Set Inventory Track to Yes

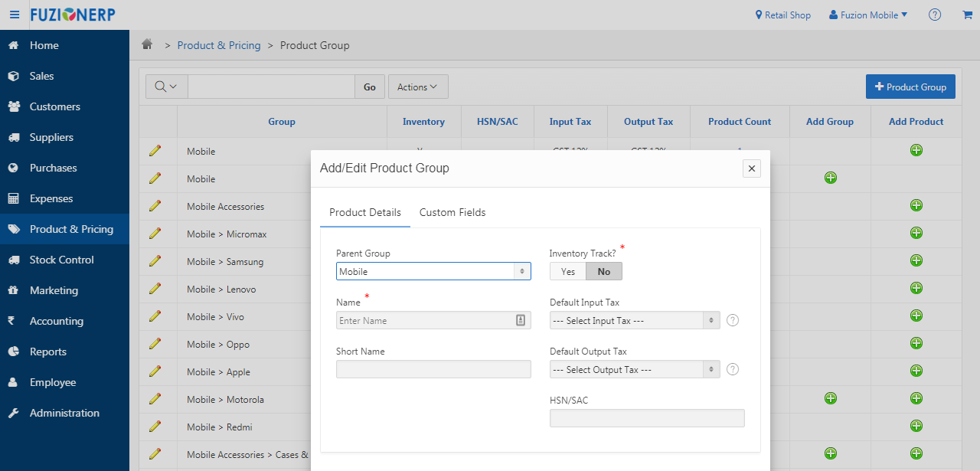tap(567, 271)
